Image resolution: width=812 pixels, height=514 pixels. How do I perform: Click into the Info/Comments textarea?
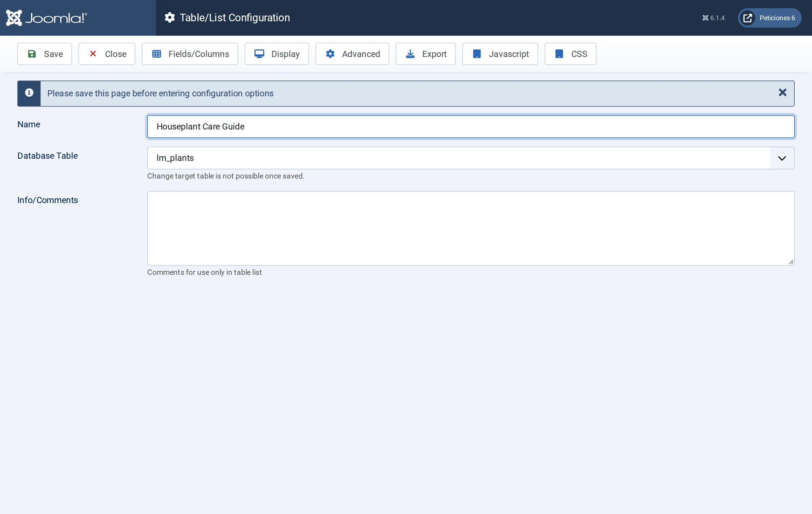coord(471,228)
